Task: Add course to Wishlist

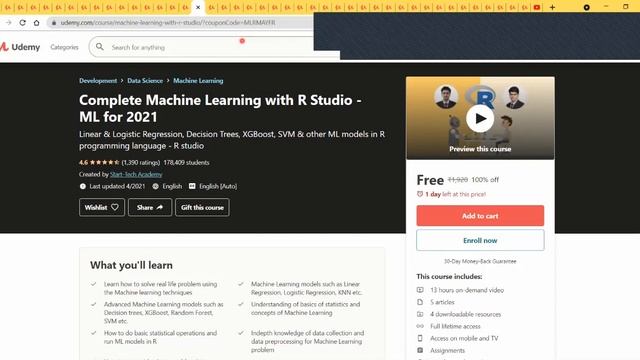Action: coord(102,207)
